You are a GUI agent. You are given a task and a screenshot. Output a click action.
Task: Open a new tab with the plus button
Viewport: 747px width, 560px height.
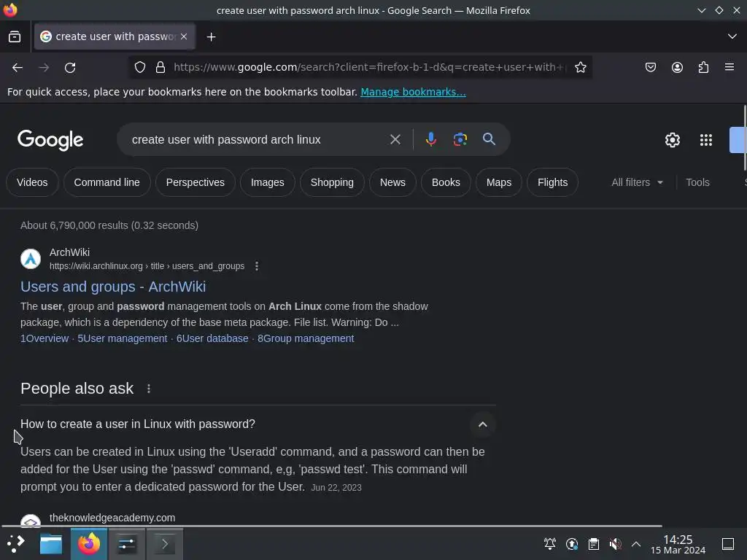211,36
